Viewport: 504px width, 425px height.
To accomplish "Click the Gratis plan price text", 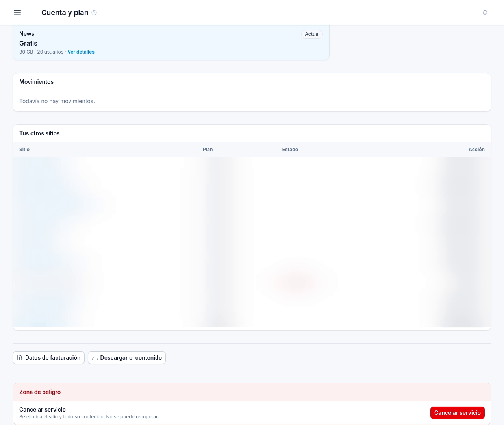I will pos(28,43).
